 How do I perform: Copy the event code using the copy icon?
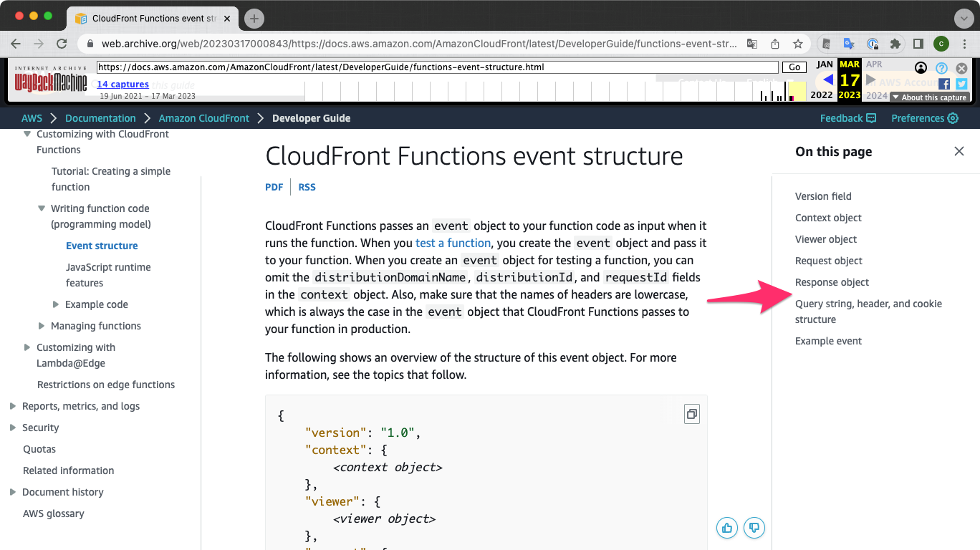(691, 414)
